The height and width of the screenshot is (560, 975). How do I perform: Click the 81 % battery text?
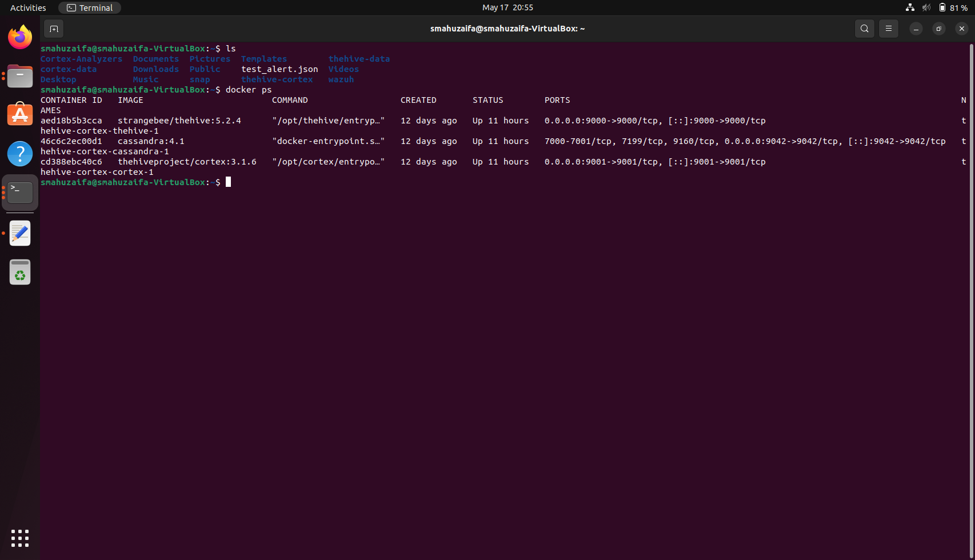point(958,8)
